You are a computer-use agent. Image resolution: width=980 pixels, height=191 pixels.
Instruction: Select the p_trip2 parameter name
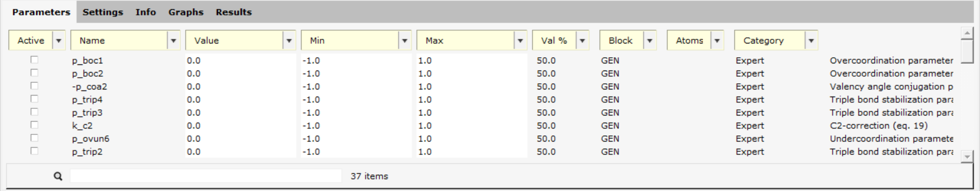pos(87,152)
